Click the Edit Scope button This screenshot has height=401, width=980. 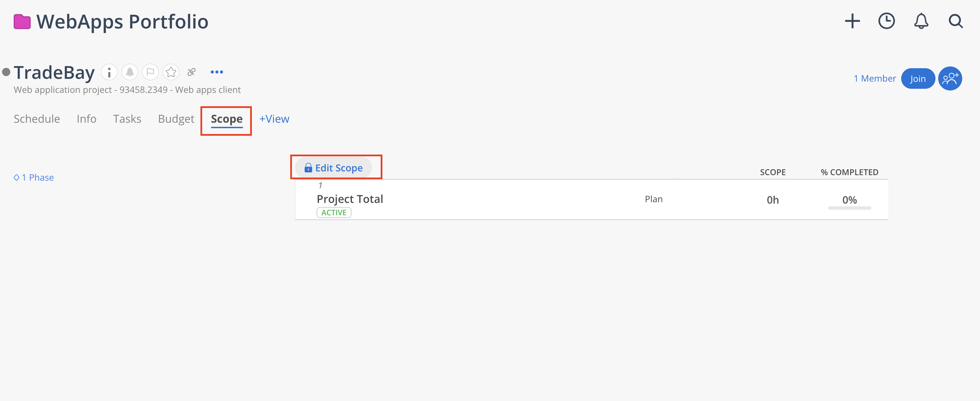(334, 168)
